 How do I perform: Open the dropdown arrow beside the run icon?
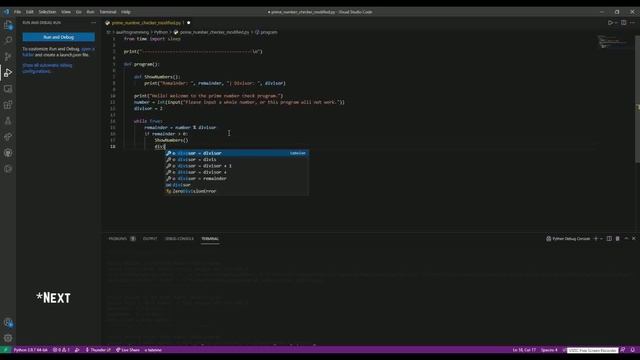616,23
